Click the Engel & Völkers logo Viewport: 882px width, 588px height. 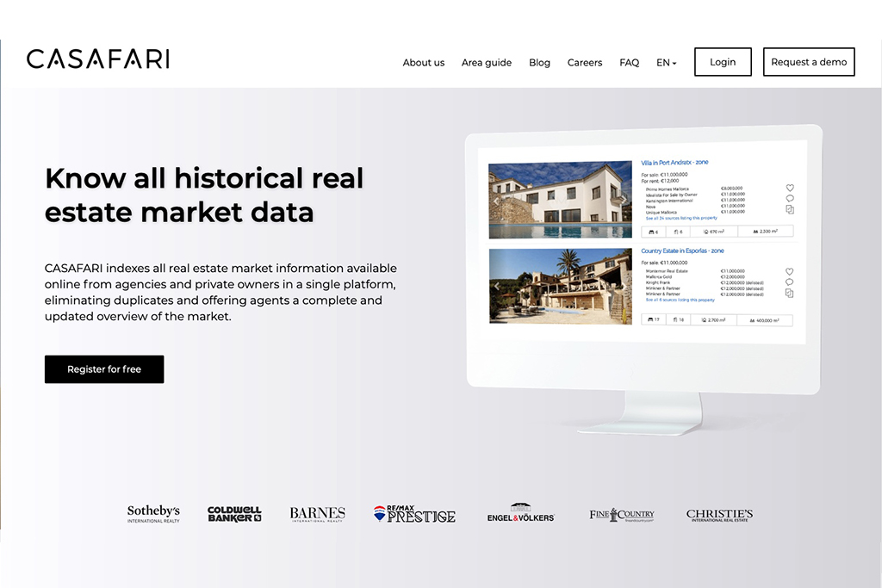[x=521, y=513]
